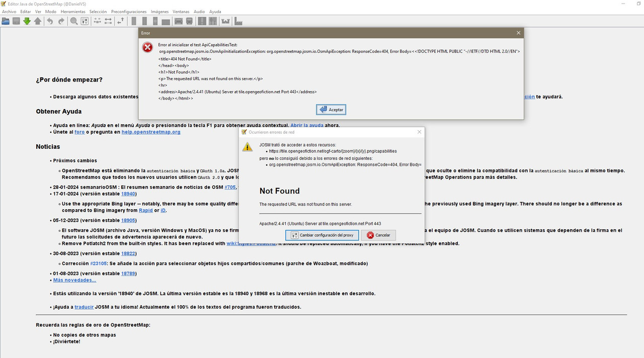Follow the 'Abrir la ayuda' link
The height and width of the screenshot is (358, 644).
click(307, 125)
